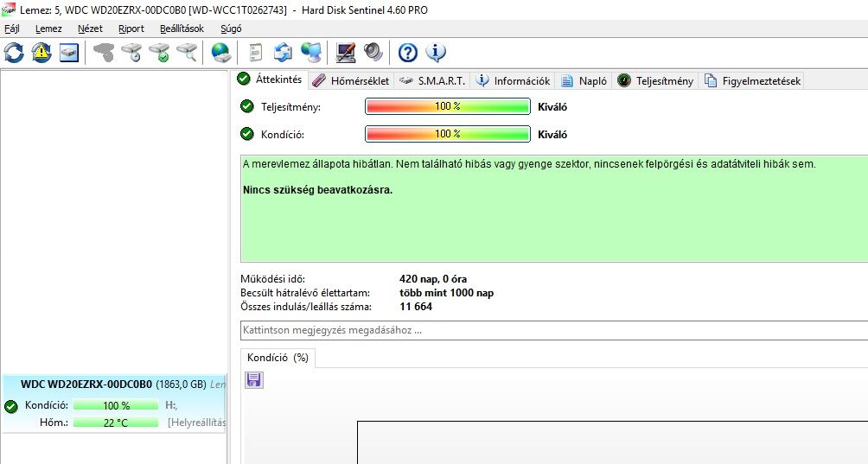Open the Riport menu
This screenshot has width=868, height=464.
pos(131,29)
